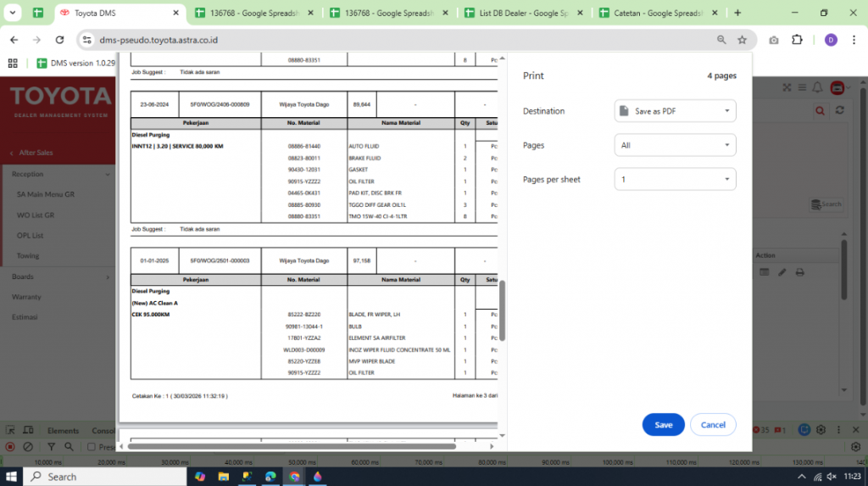Click the hamburger menu icon in DMS header

801,87
